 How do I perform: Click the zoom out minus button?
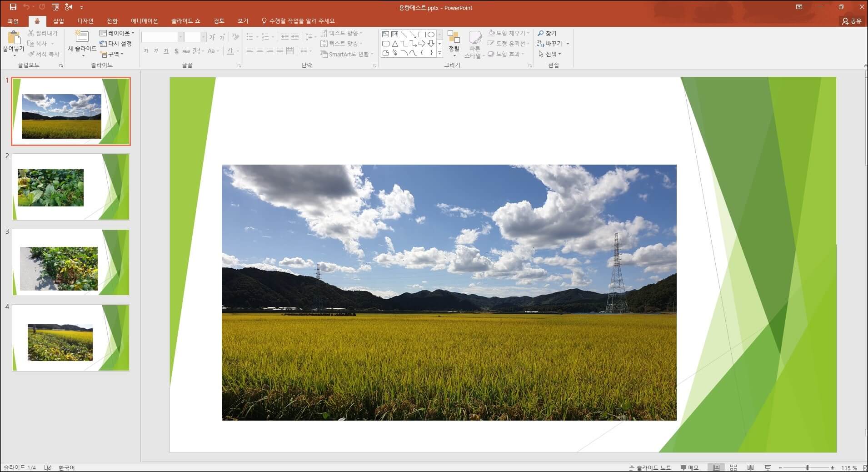point(780,467)
